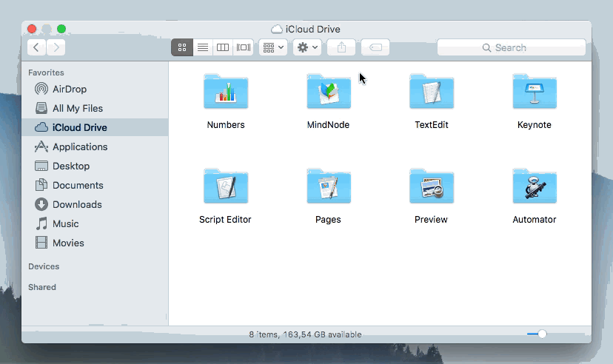Open the MindNode folder
This screenshot has height=364, width=613.
coord(329,92)
